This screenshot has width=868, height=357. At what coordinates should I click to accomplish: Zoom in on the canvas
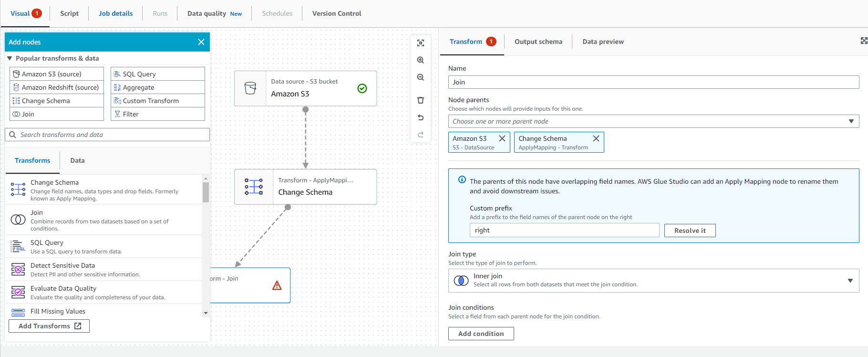[421, 60]
